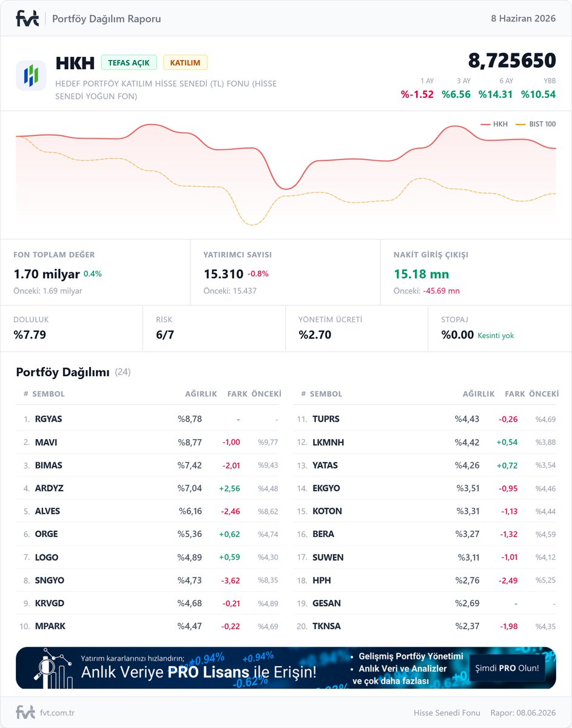Click the RİSK value 6/7
The height and width of the screenshot is (728, 572).
tap(165, 334)
